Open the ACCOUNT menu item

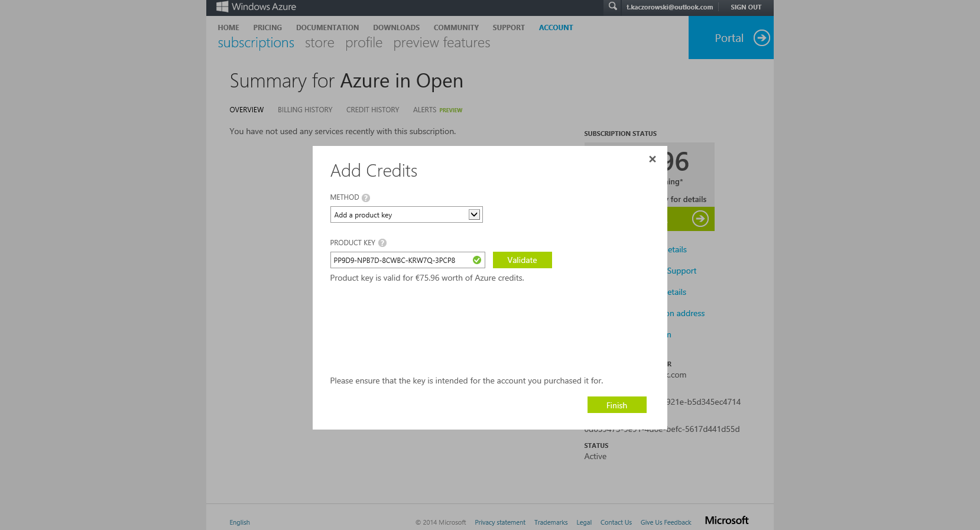pyautogui.click(x=556, y=28)
